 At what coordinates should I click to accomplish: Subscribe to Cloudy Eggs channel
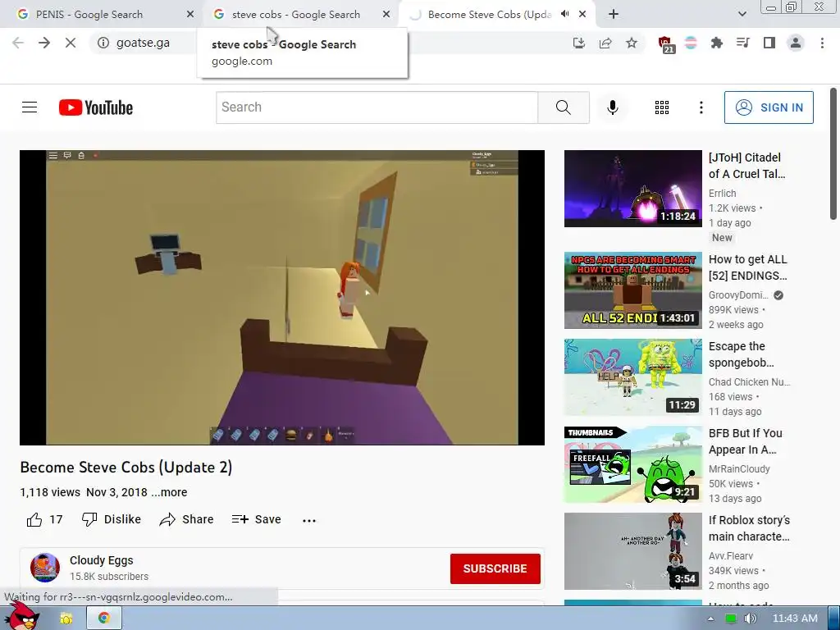point(495,568)
